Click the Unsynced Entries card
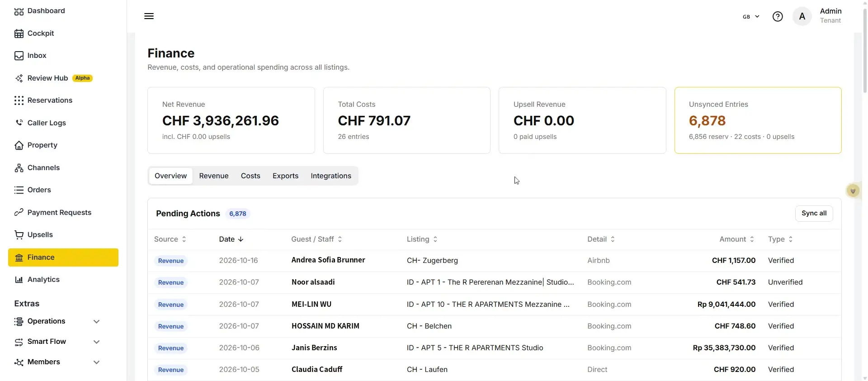This screenshot has width=868, height=381. [x=758, y=120]
